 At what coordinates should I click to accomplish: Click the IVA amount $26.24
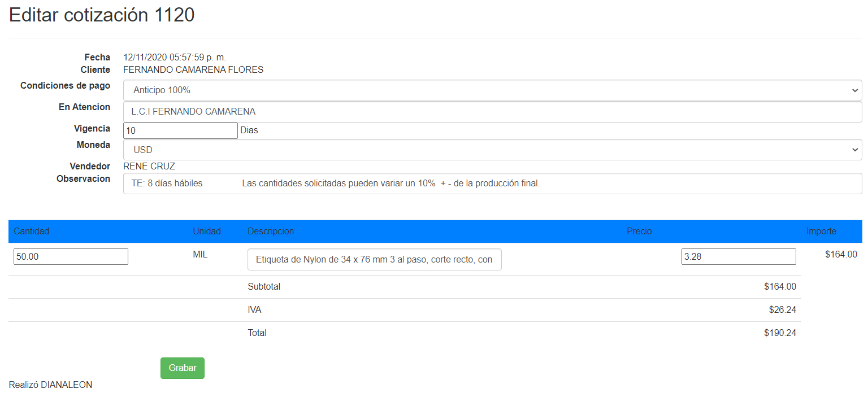783,310
